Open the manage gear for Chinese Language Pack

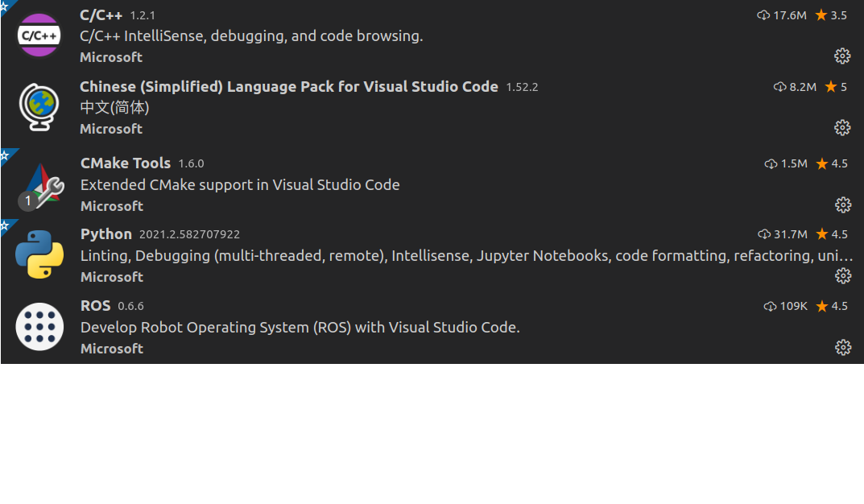point(842,128)
